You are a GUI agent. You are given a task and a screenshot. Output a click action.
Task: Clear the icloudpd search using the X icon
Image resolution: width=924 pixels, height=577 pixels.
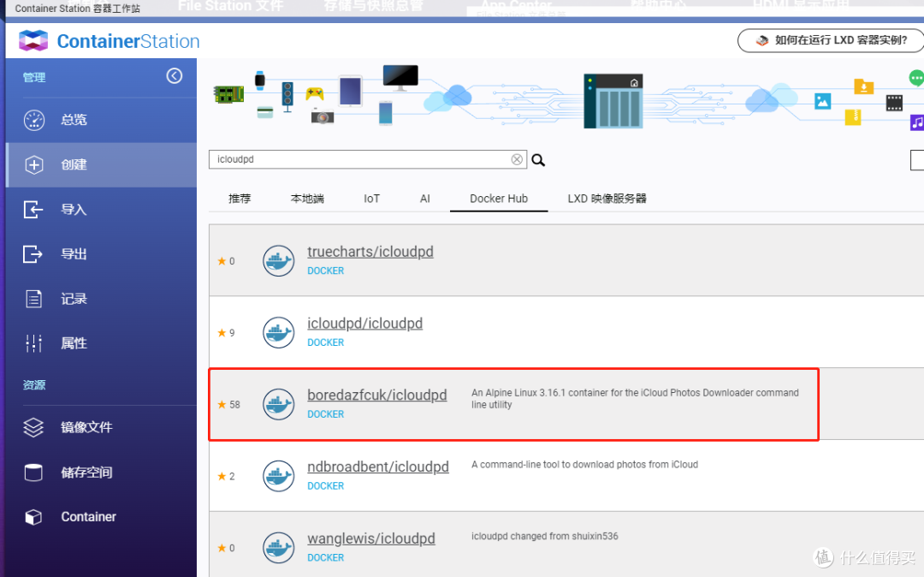[517, 158]
